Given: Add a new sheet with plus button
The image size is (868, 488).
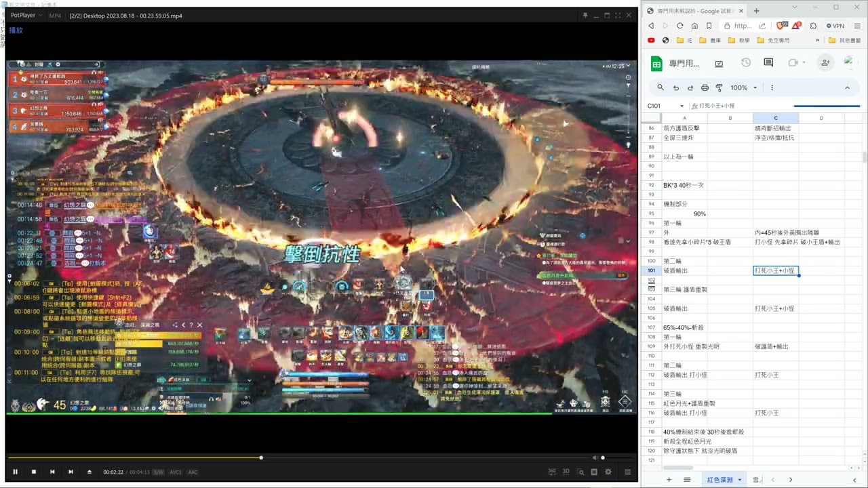Looking at the screenshot, I should tap(669, 480).
